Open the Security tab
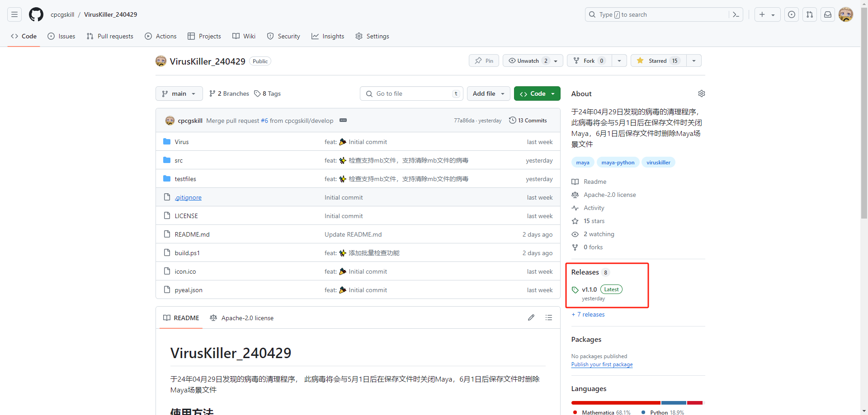 (283, 36)
